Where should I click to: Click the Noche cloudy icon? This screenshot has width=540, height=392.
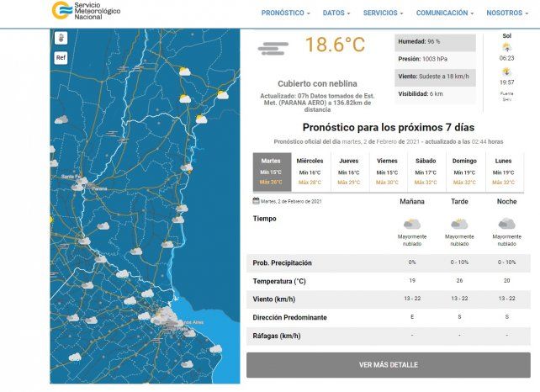tap(506, 224)
